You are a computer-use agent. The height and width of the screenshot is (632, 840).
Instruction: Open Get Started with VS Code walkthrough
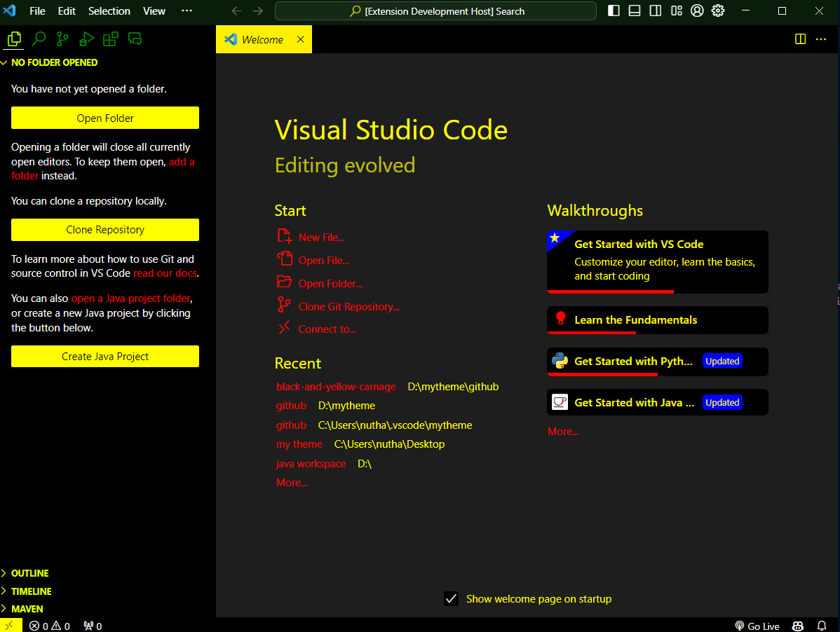coord(657,261)
